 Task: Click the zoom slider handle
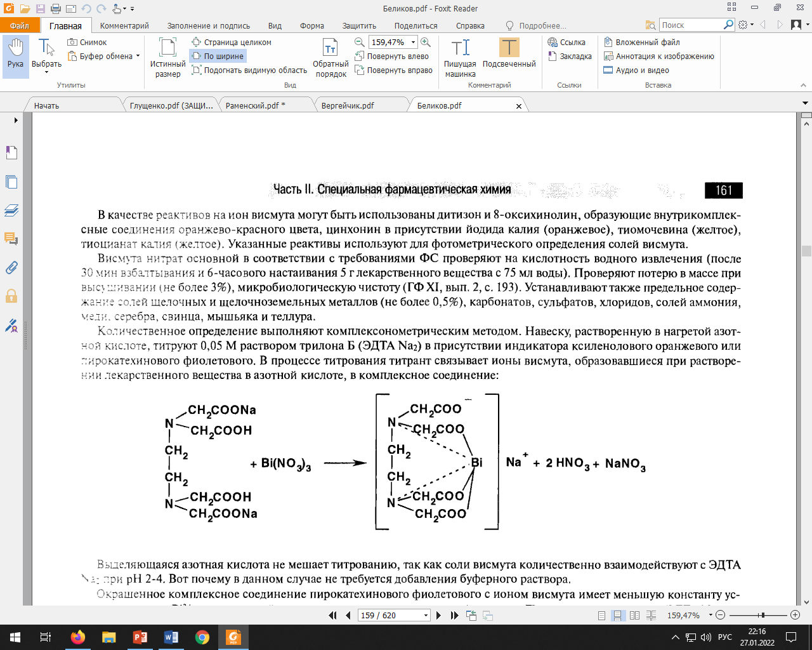[763, 615]
